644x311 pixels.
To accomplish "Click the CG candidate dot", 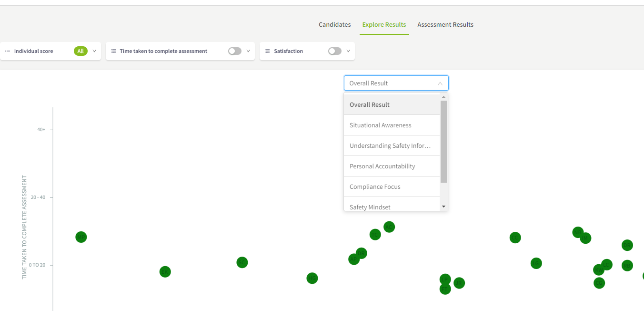I will pos(599,283).
